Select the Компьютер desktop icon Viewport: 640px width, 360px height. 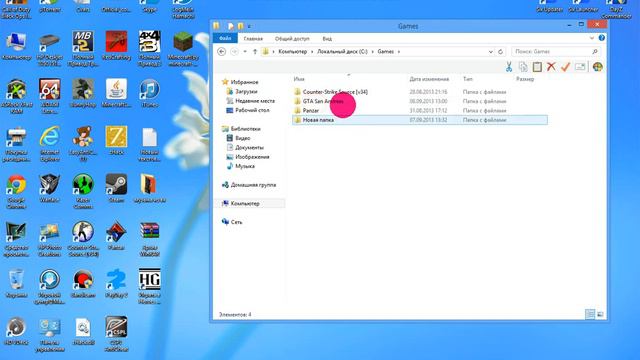coord(16,42)
